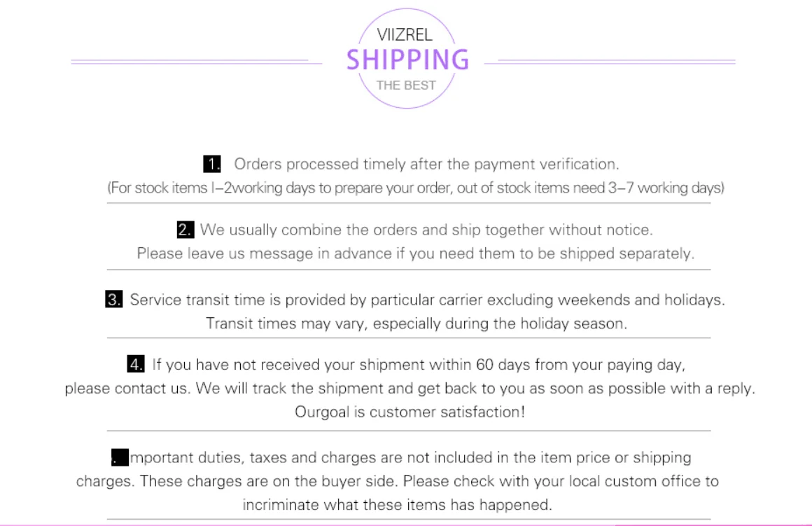812x526 pixels.
Task: Click THE BEST text in circle
Action: point(406,85)
